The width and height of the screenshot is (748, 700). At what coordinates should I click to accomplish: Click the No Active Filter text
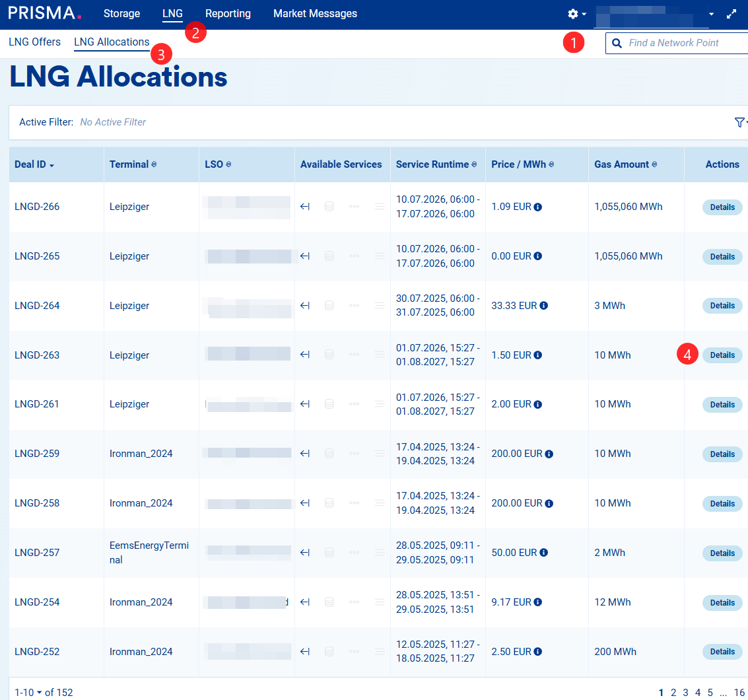click(x=113, y=122)
